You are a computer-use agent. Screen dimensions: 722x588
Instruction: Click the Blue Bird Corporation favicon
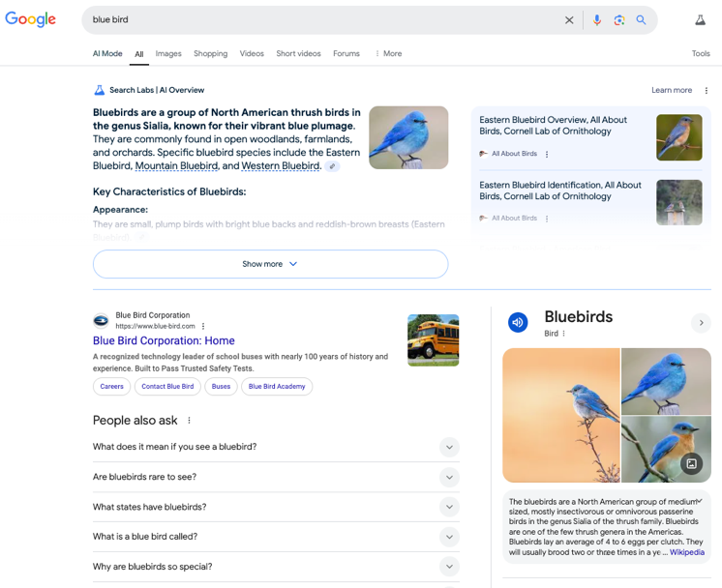coord(101,321)
